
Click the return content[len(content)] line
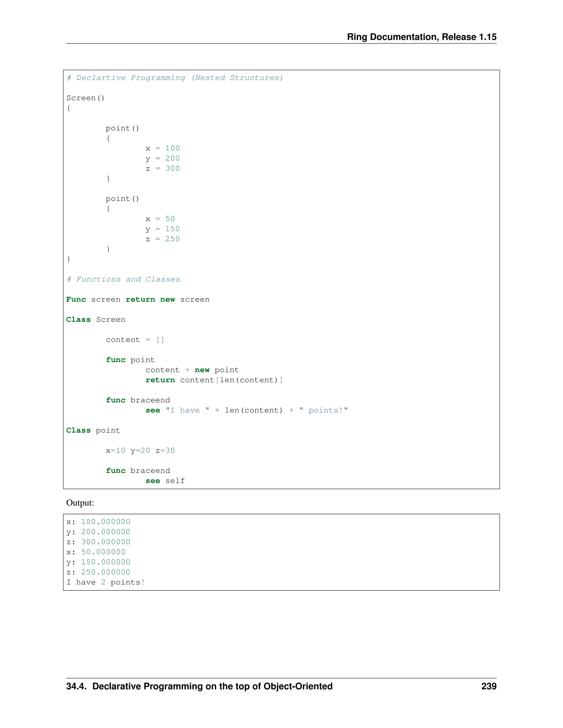pyautogui.click(x=214, y=380)
